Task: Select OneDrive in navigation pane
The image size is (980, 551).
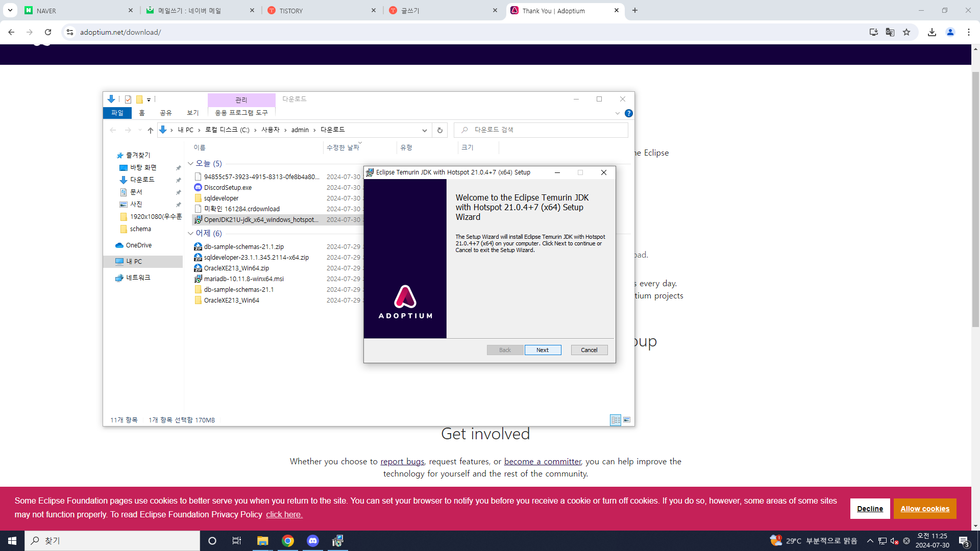Action: (138, 245)
